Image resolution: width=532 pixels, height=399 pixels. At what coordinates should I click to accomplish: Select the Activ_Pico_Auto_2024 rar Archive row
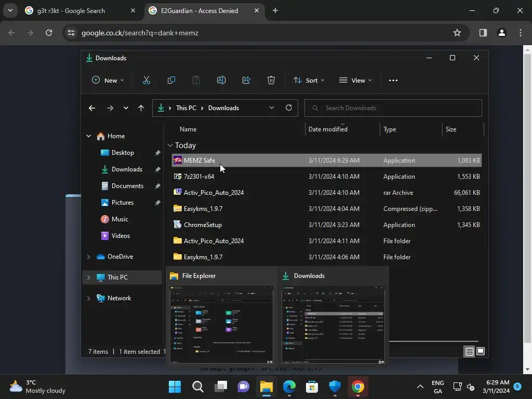(326, 192)
